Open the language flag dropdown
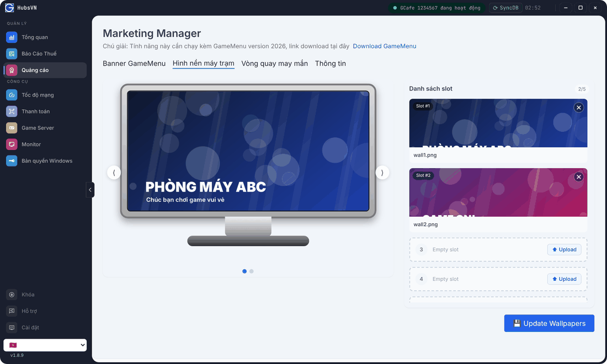Screen dimensions: 607x364 pos(45,345)
